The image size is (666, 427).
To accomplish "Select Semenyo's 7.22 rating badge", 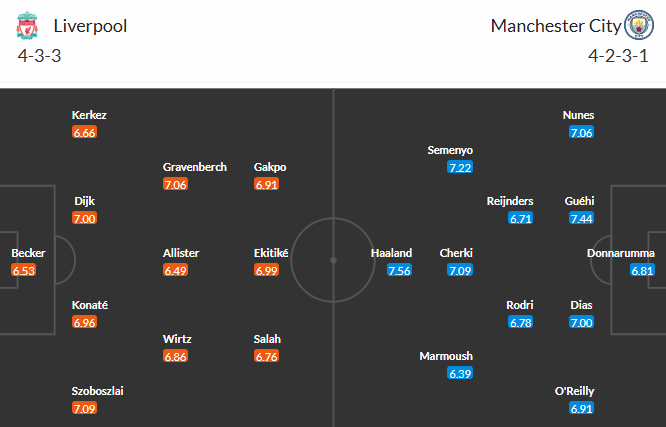I will (x=460, y=167).
